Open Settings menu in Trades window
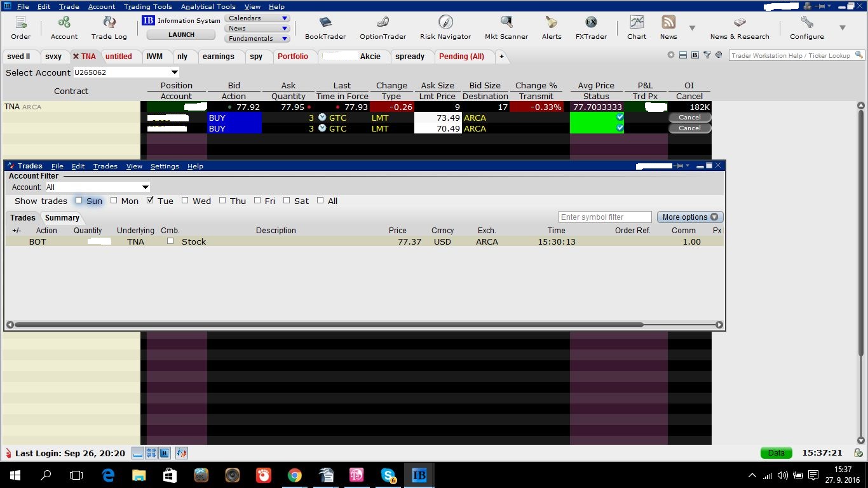Image resolution: width=868 pixels, height=488 pixels. click(165, 166)
